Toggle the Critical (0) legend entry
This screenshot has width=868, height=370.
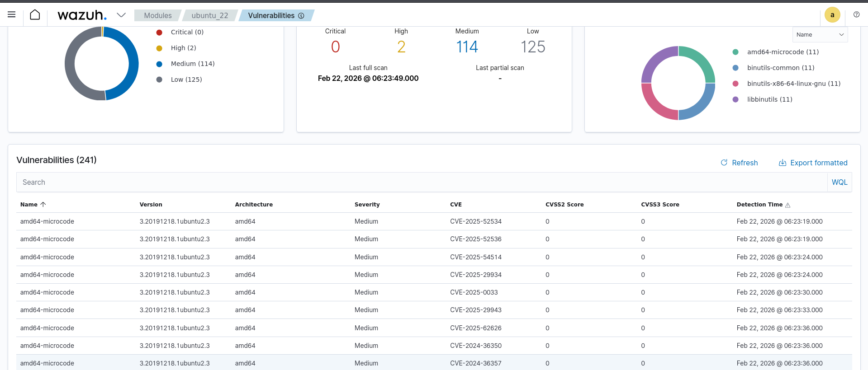pyautogui.click(x=180, y=32)
